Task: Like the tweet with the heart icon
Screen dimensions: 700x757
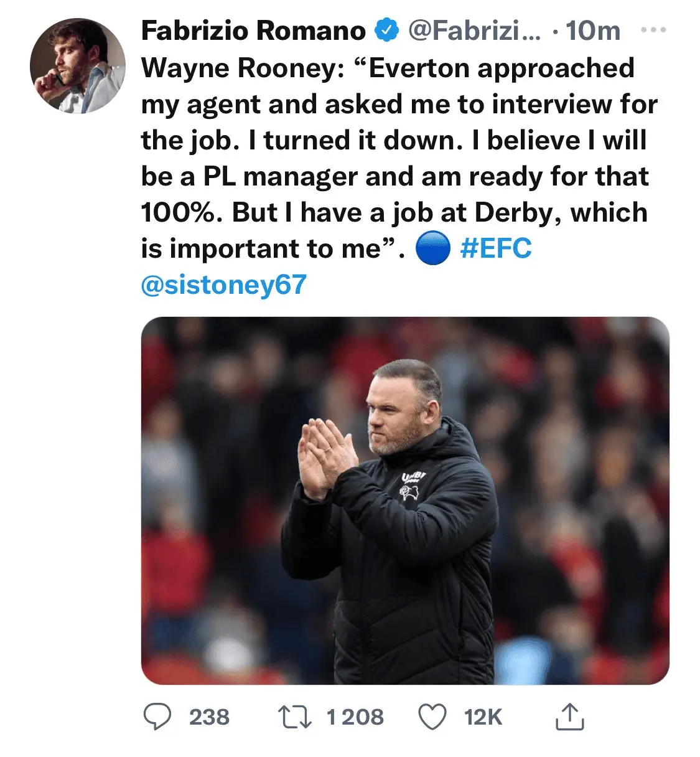Action: click(432, 717)
